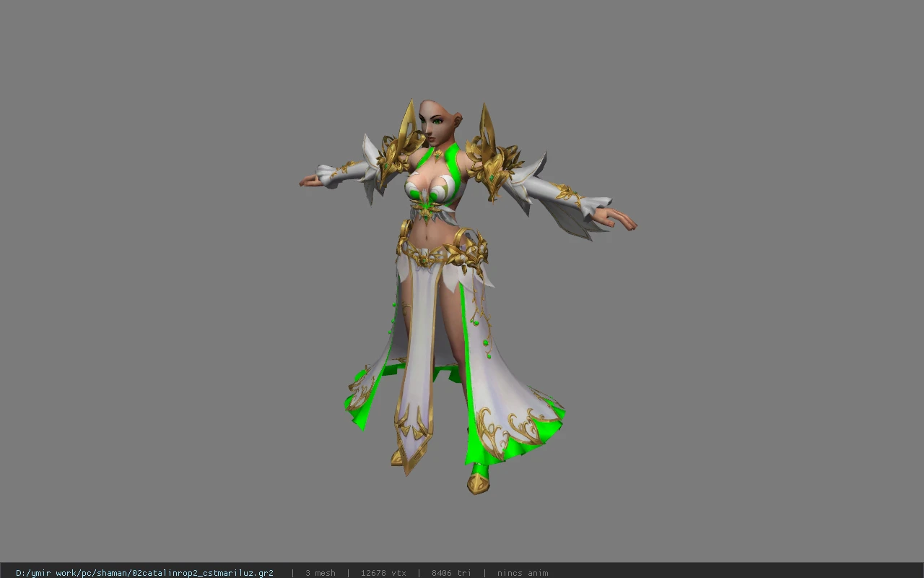Select the "12678 vtx" vertex count
Screen dimensions: 924x578
(383, 573)
